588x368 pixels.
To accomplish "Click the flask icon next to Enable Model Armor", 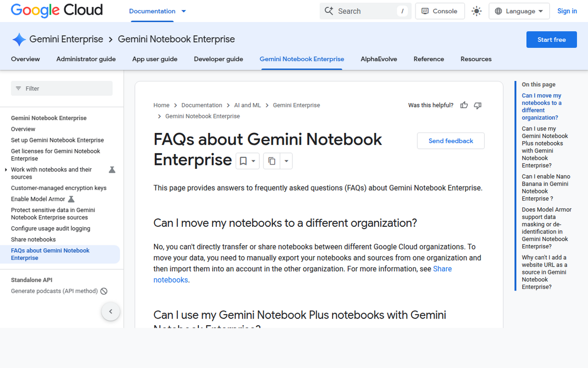I will click(x=71, y=199).
